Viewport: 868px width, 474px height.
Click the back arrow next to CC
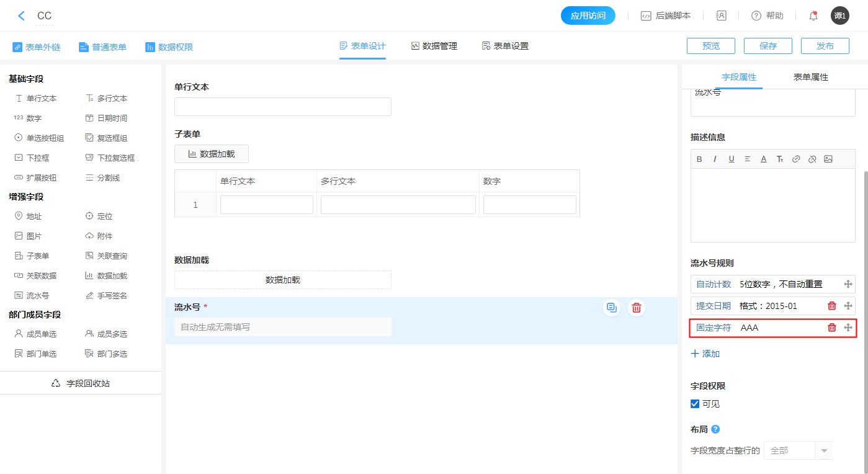click(22, 16)
